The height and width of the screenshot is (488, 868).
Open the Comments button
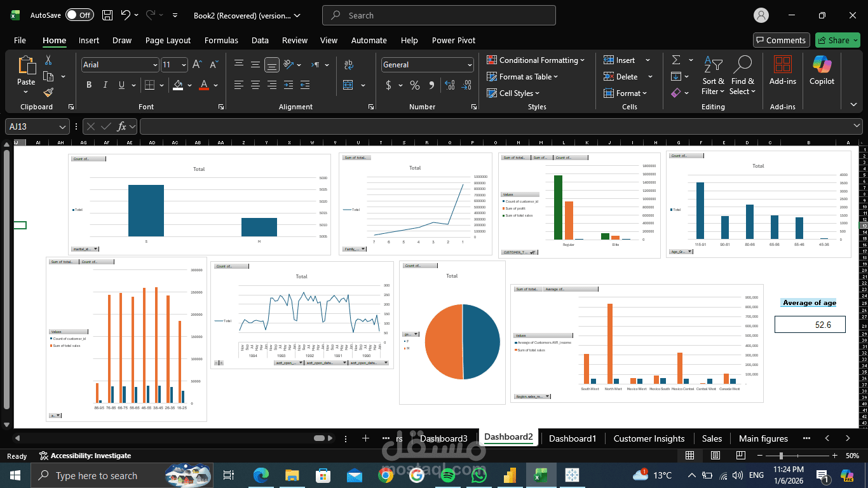tap(781, 40)
